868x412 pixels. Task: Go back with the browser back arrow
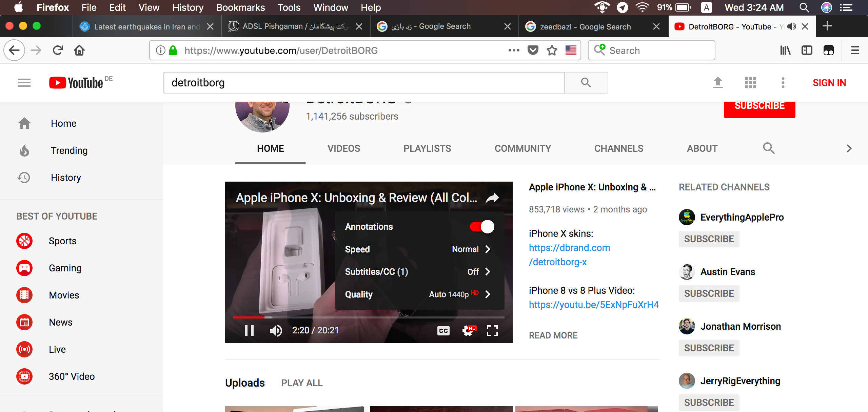[14, 50]
